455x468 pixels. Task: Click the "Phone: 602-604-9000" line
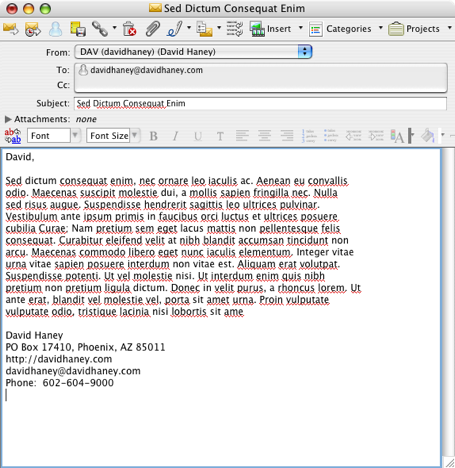(60, 383)
